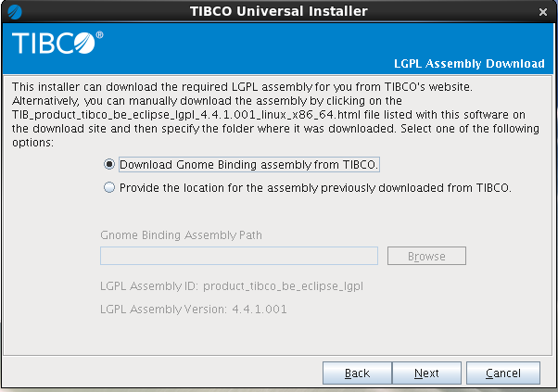Click the Browse button
This screenshot has width=558, height=392.
coord(426,256)
